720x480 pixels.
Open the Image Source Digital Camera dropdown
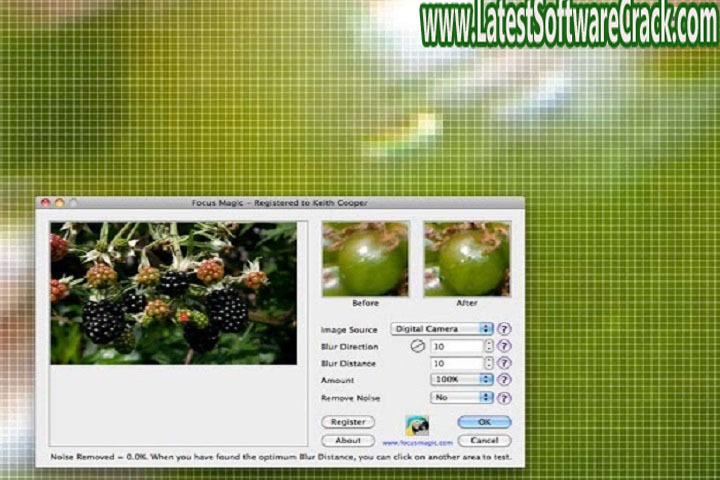coord(442,329)
